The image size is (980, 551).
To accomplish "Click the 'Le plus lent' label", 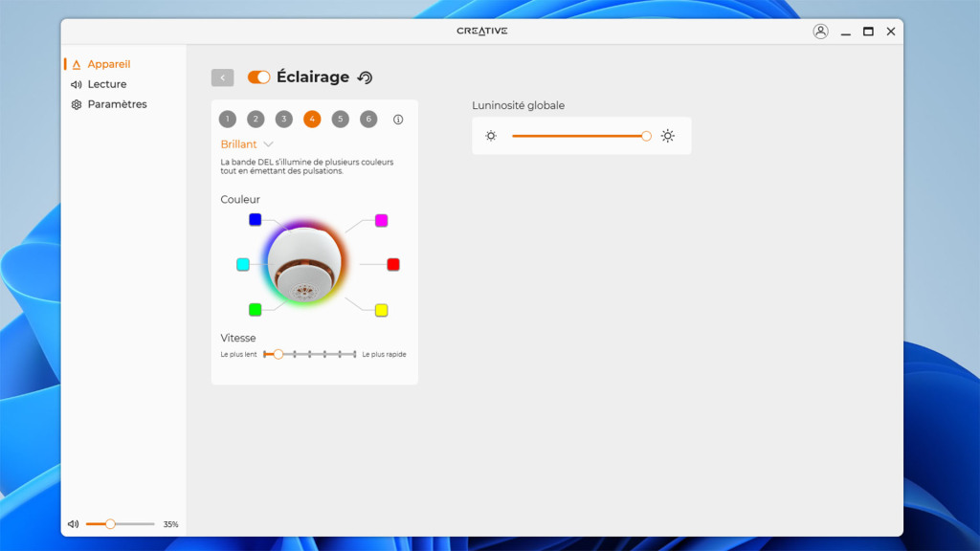I will pyautogui.click(x=238, y=354).
